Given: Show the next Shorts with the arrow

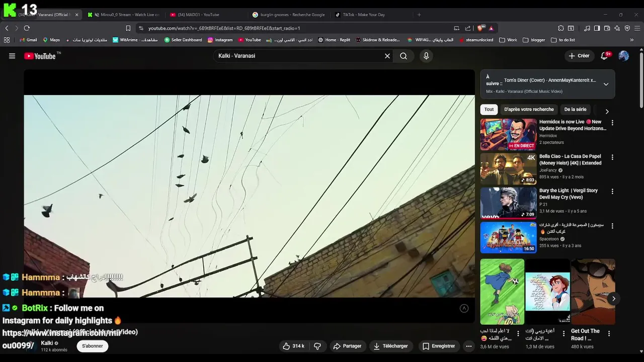Looking at the screenshot, I should click(x=613, y=299).
